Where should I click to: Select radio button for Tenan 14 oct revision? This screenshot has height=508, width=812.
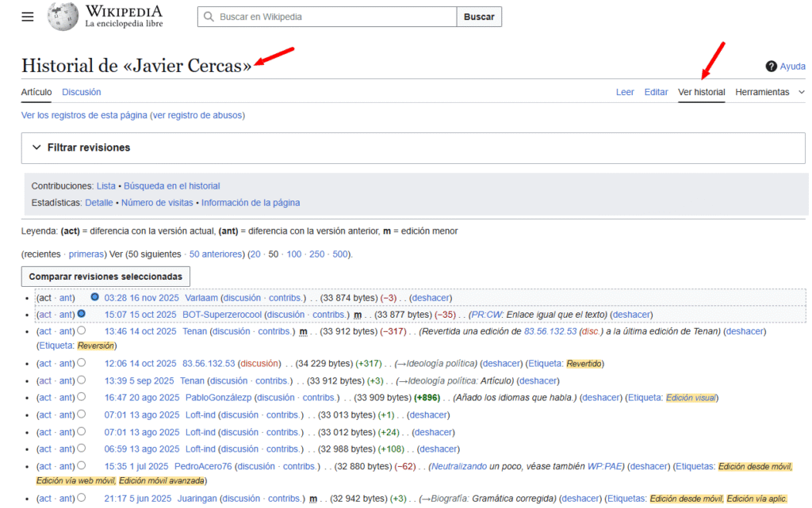click(82, 331)
